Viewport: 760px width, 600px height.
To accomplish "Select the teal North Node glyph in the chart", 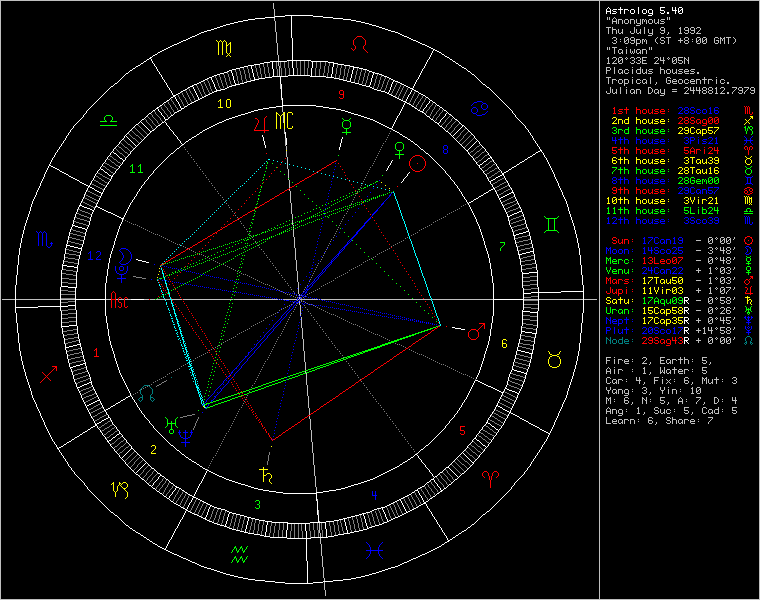I will [x=146, y=394].
